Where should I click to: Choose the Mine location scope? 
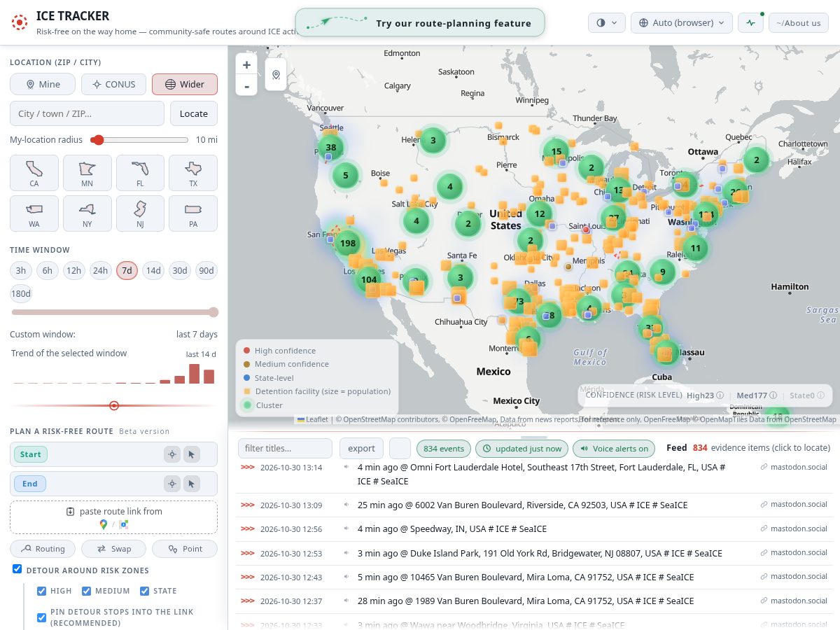(43, 84)
